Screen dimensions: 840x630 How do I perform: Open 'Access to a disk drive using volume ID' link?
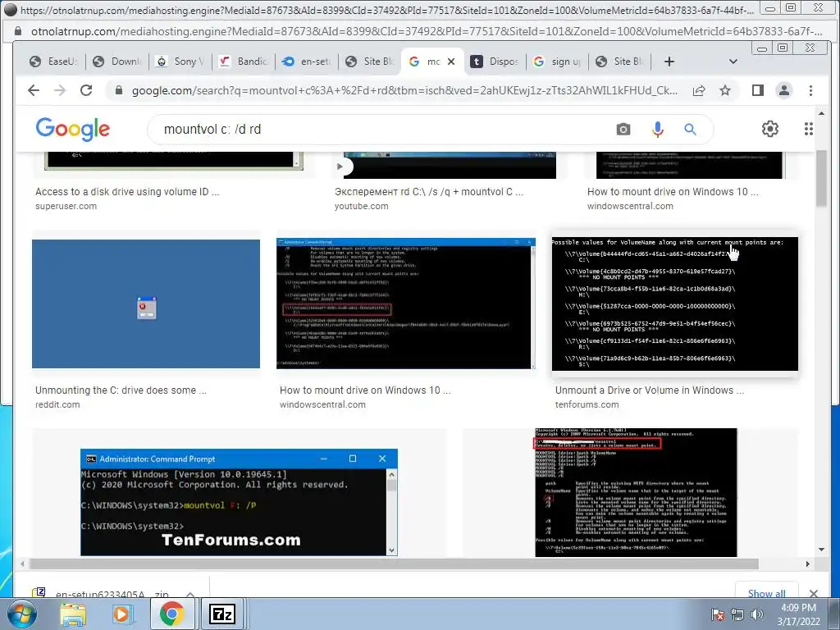coord(127,191)
